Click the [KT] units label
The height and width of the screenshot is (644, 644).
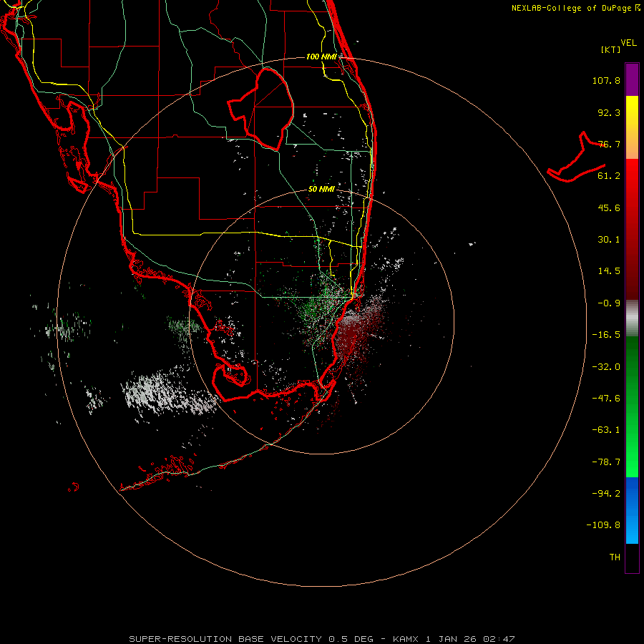(611, 49)
